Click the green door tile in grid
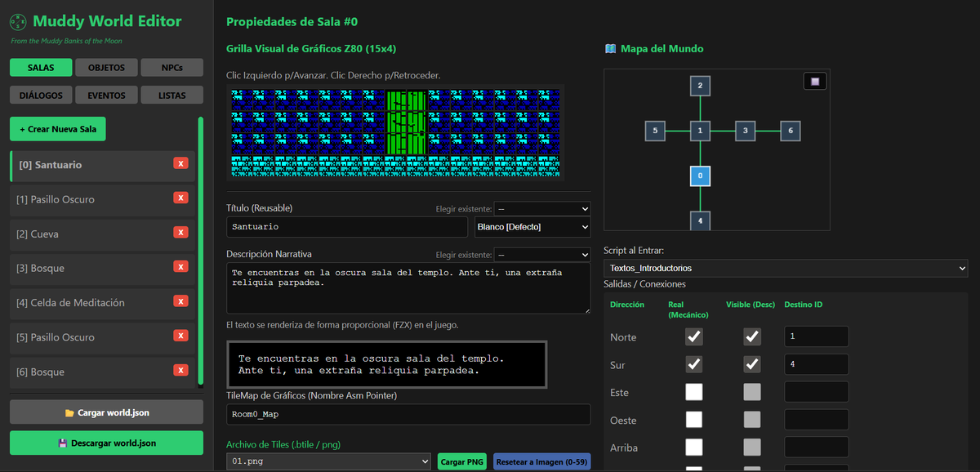The height and width of the screenshot is (472, 980). point(406,122)
